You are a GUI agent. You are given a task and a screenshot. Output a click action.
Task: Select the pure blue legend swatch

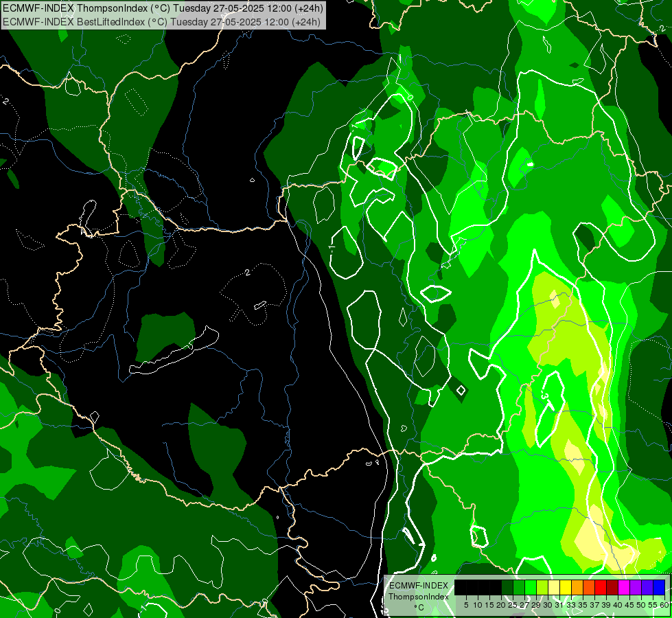(x=659, y=588)
